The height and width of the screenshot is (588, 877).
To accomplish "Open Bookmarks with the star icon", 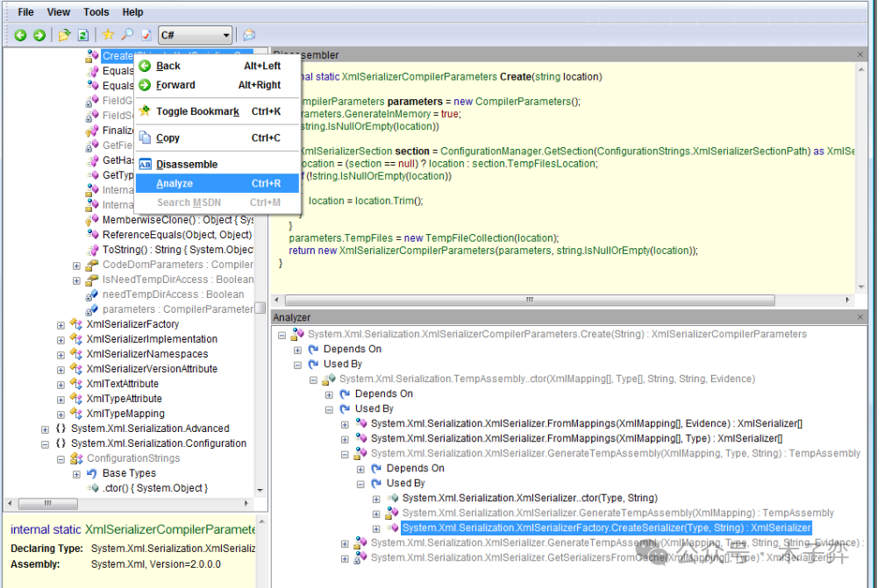I will click(108, 35).
